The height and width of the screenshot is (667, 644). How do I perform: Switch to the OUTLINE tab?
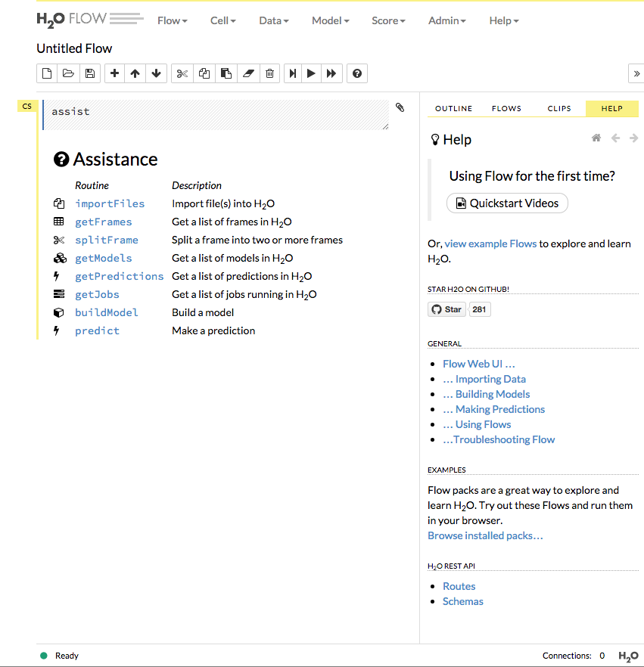pos(454,108)
